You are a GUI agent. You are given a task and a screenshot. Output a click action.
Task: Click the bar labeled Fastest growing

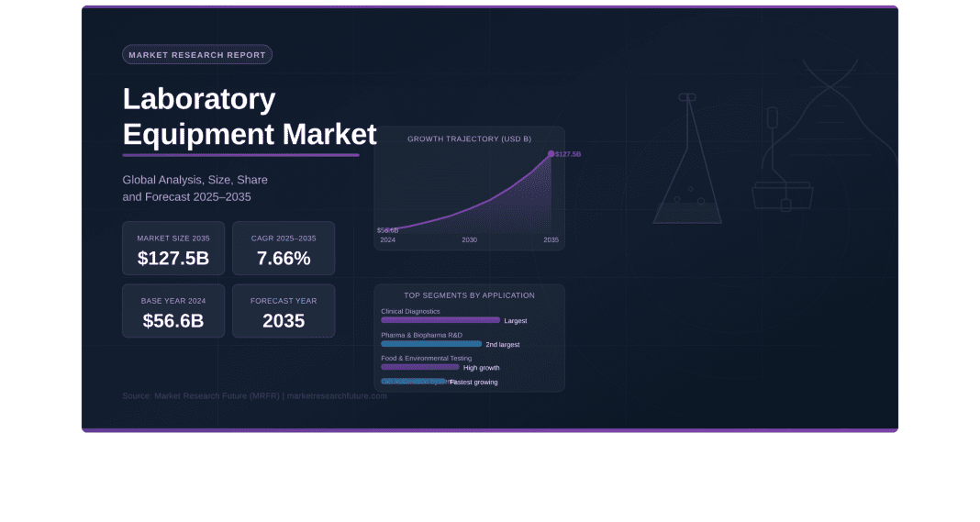[415, 381]
